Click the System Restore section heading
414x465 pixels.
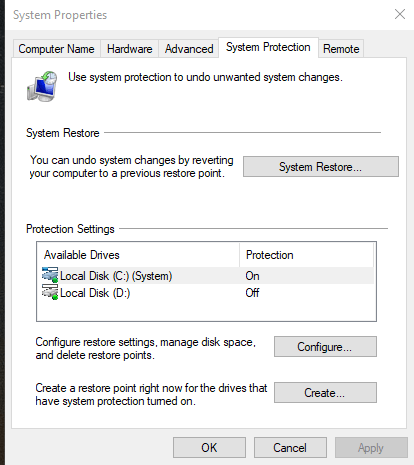63,133
